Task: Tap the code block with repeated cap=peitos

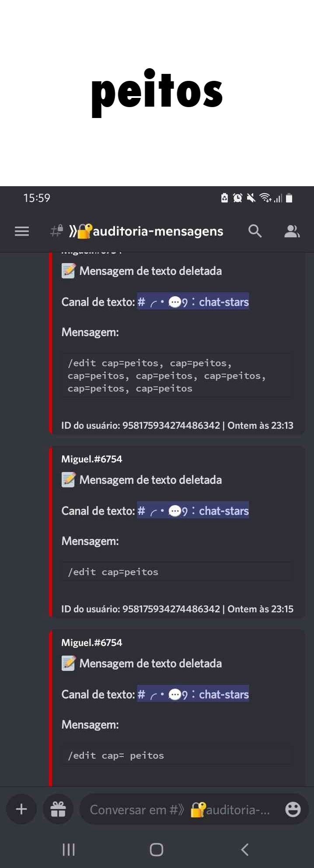Action: tap(176, 375)
